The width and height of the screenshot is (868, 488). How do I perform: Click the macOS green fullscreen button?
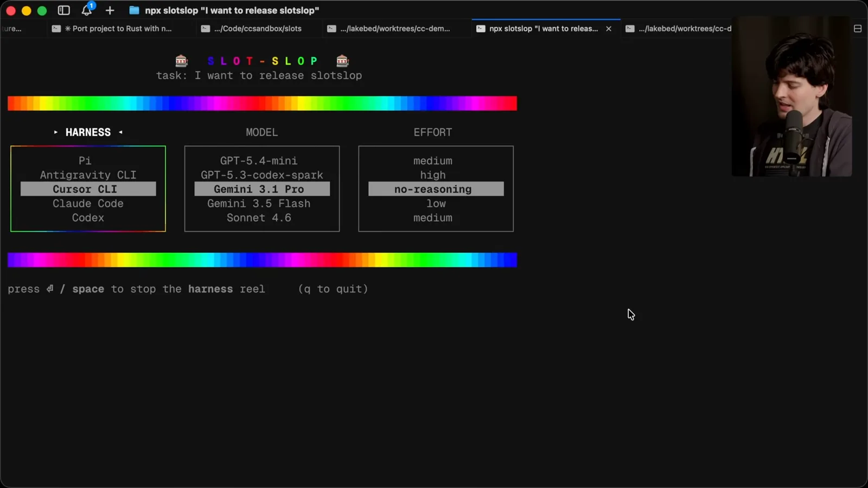[x=42, y=10]
